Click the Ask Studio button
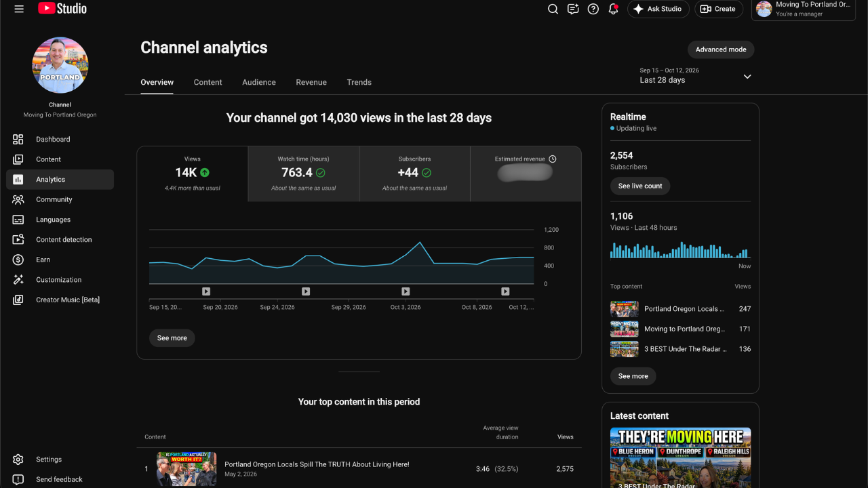 (x=658, y=9)
